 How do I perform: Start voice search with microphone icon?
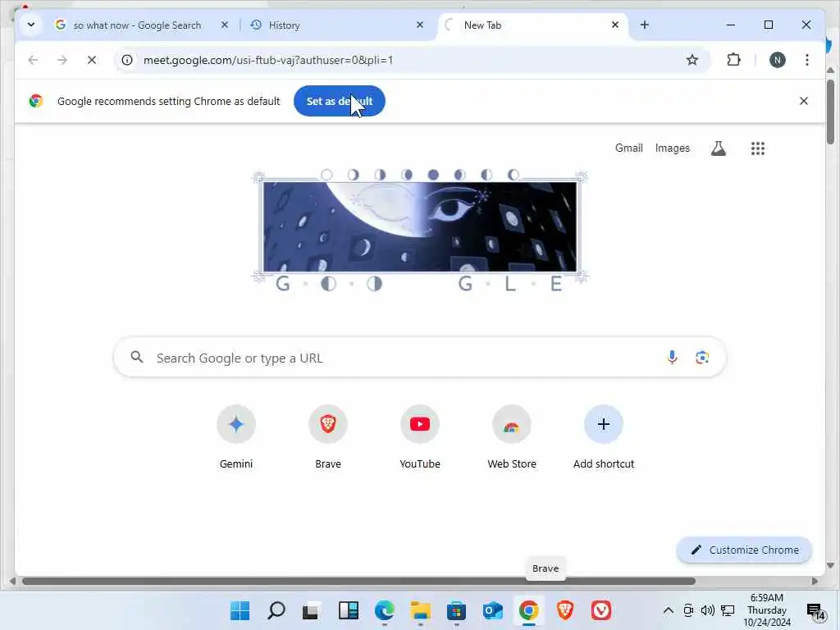coord(672,358)
